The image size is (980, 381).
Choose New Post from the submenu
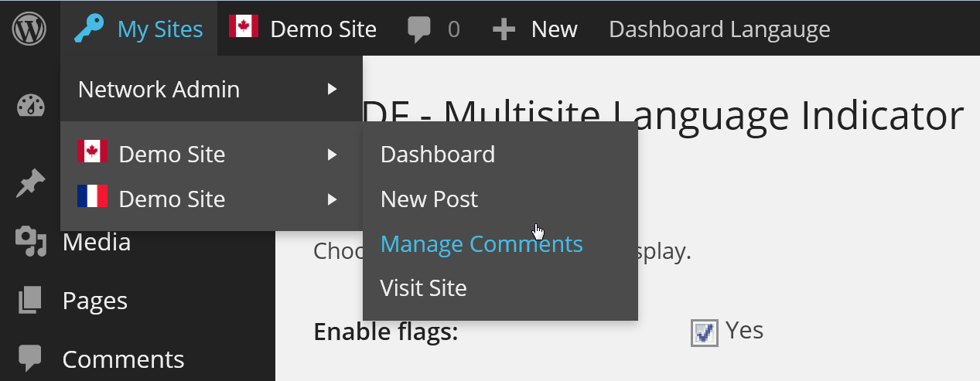point(429,199)
